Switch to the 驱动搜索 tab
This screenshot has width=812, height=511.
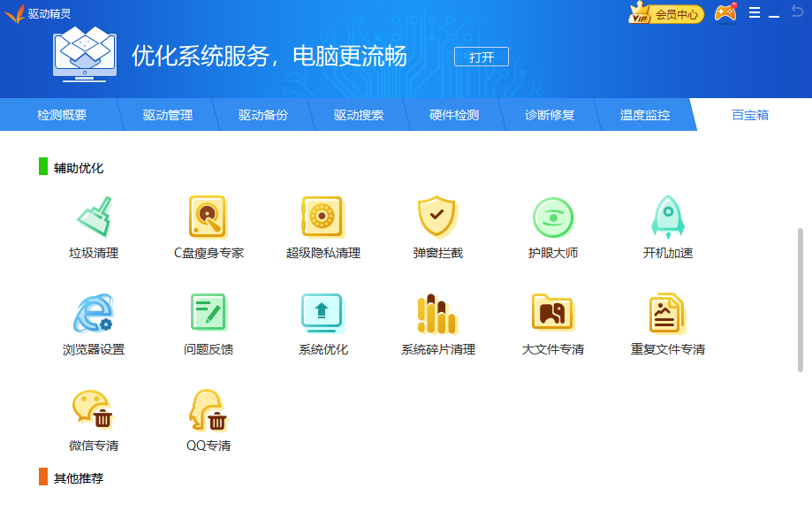point(359,115)
